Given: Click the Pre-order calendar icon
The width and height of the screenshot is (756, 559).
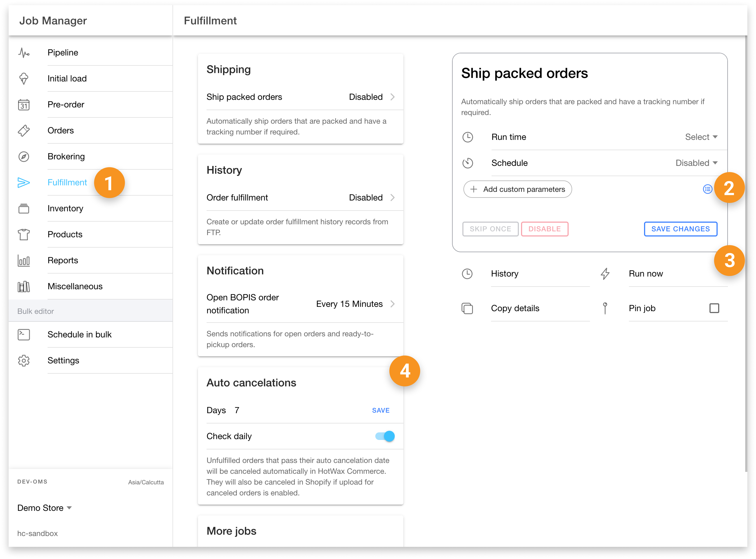Looking at the screenshot, I should pyautogui.click(x=24, y=105).
